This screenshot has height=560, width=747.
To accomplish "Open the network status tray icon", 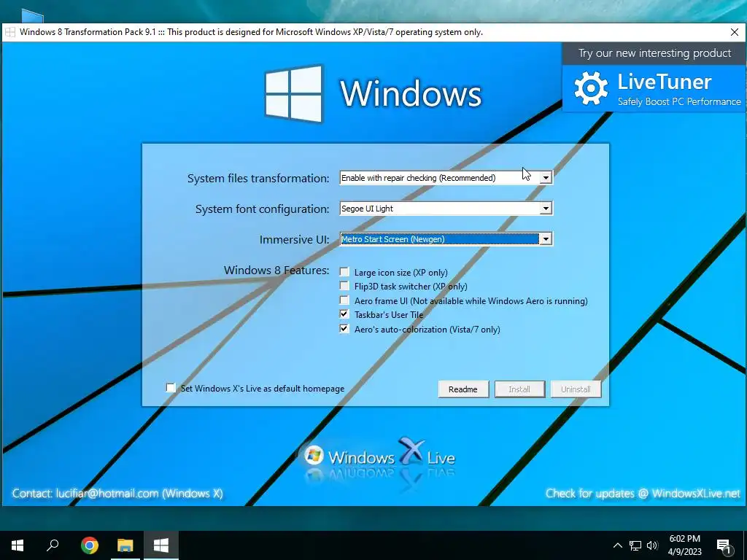I will click(x=635, y=545).
